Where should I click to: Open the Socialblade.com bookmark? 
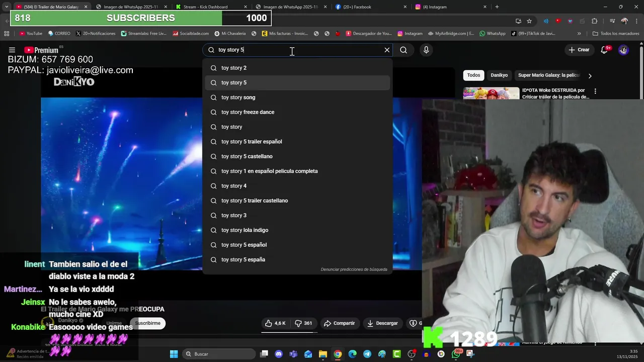point(191,34)
